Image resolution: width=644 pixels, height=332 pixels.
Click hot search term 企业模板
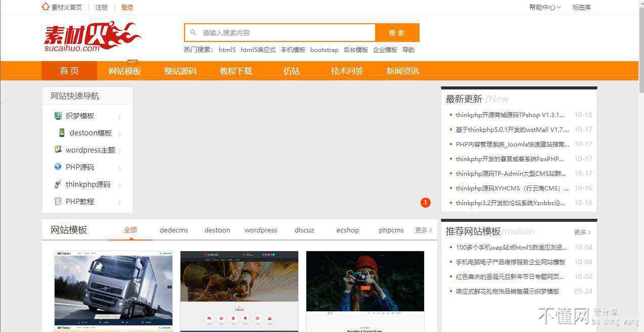pyautogui.click(x=385, y=50)
